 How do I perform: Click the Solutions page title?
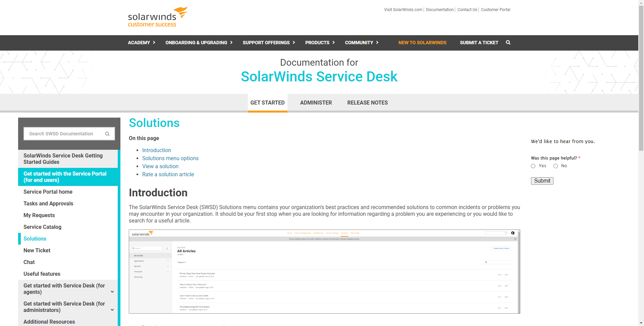pos(154,123)
